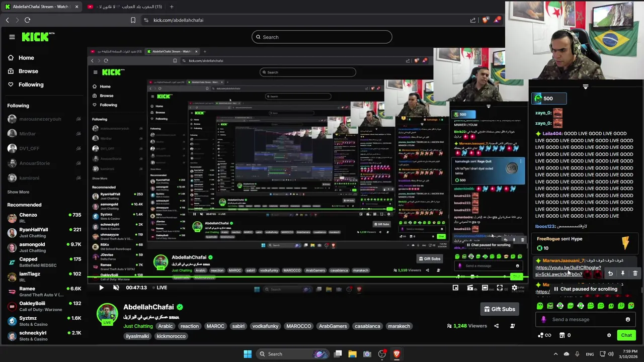Open stream player settings gear

click(514, 288)
